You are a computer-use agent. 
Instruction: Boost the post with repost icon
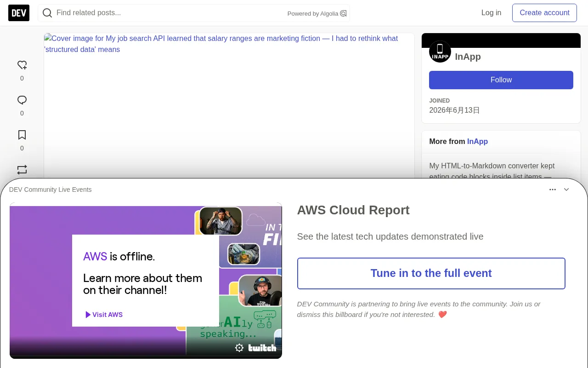22,170
